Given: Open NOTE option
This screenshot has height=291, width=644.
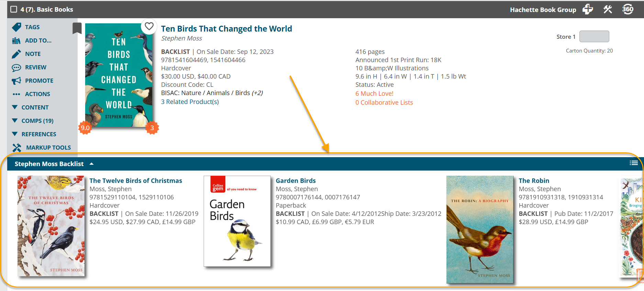Looking at the screenshot, I should coord(33,54).
